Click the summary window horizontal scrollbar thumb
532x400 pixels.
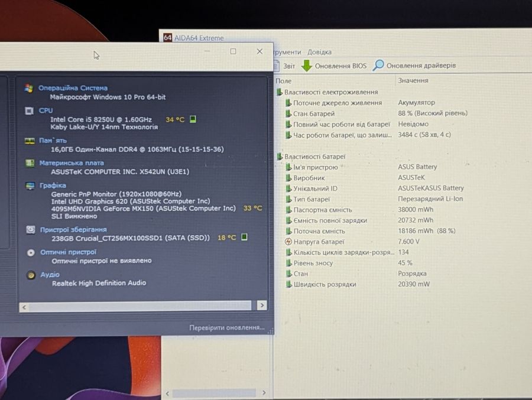click(x=140, y=306)
